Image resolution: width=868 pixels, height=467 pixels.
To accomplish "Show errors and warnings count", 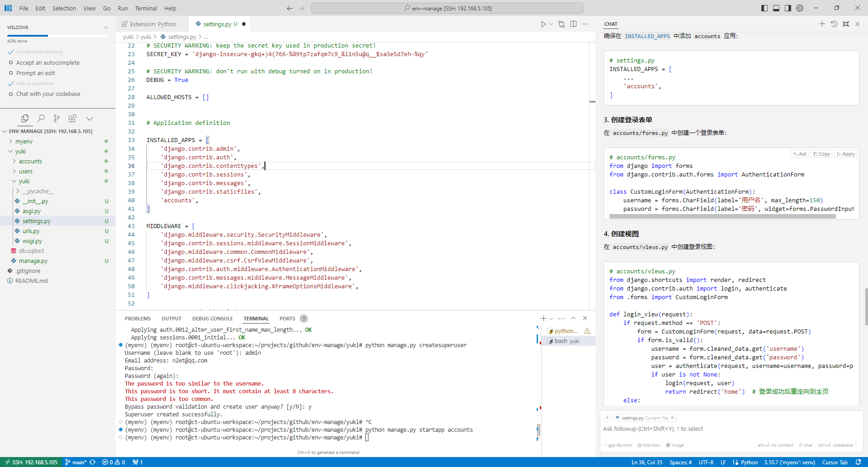I will (x=113, y=462).
